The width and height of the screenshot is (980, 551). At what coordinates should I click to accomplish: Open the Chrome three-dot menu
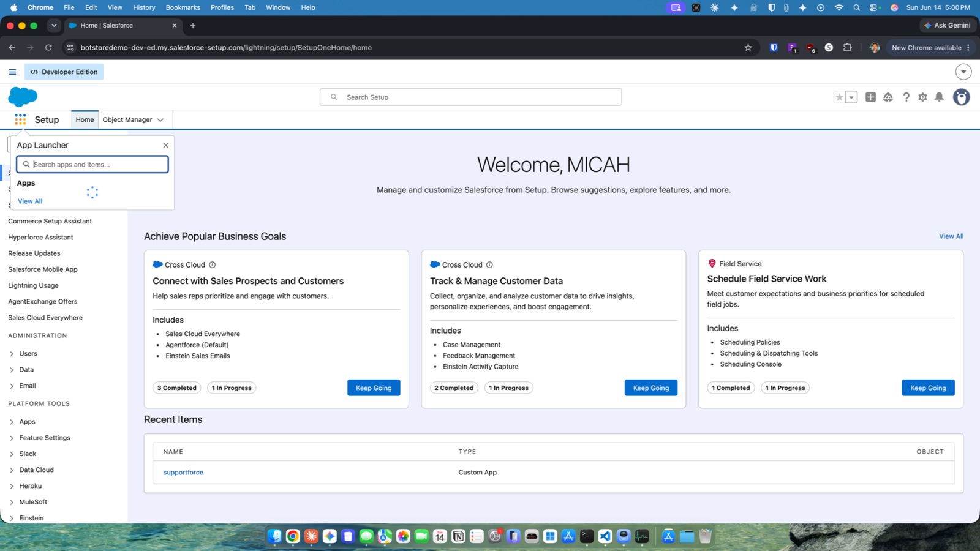(968, 48)
